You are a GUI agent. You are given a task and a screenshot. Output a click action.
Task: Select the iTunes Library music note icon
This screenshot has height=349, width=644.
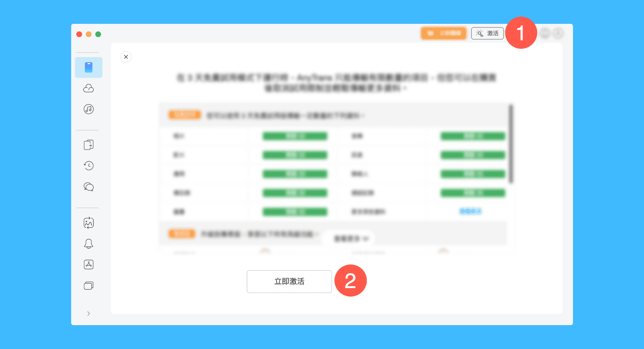pos(89,109)
